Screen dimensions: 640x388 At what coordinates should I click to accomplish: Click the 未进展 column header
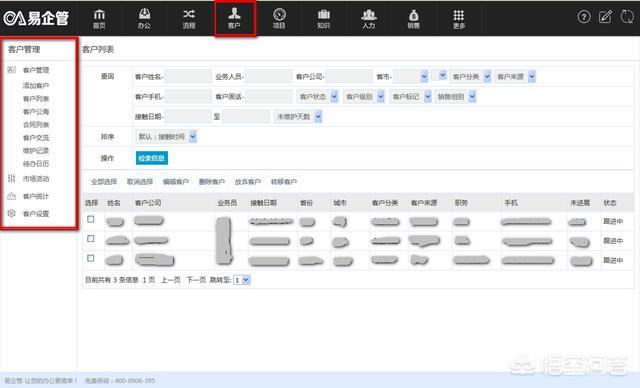(580, 203)
